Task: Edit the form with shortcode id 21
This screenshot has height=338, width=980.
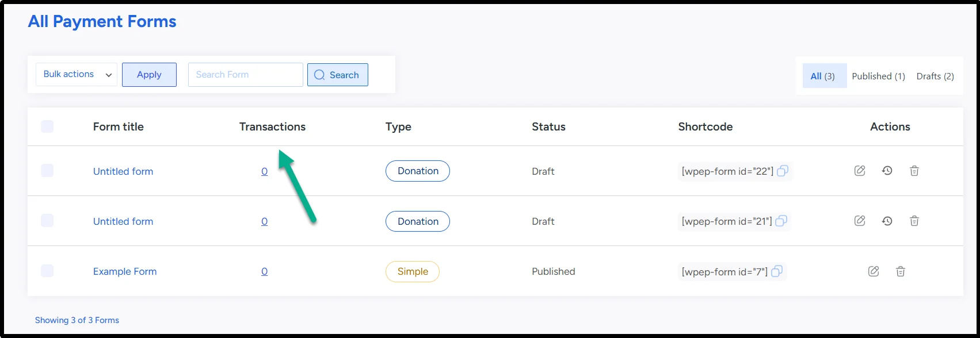Action: (x=860, y=221)
